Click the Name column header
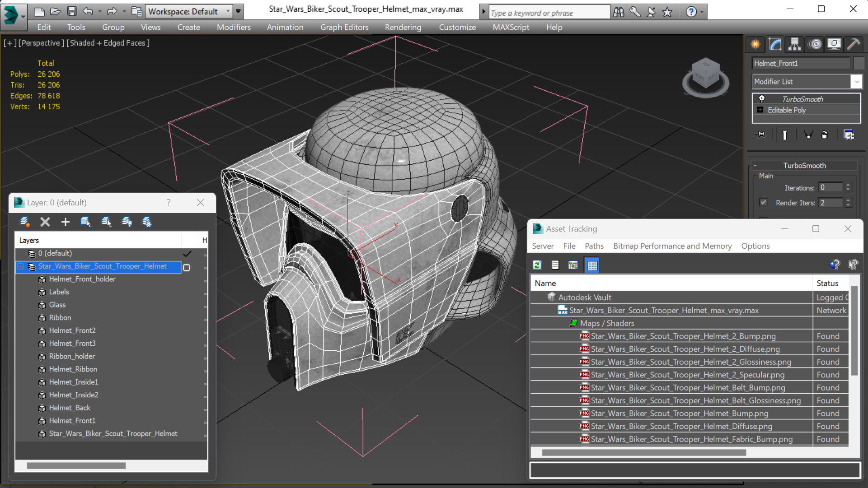This screenshot has width=868, height=488. click(671, 283)
